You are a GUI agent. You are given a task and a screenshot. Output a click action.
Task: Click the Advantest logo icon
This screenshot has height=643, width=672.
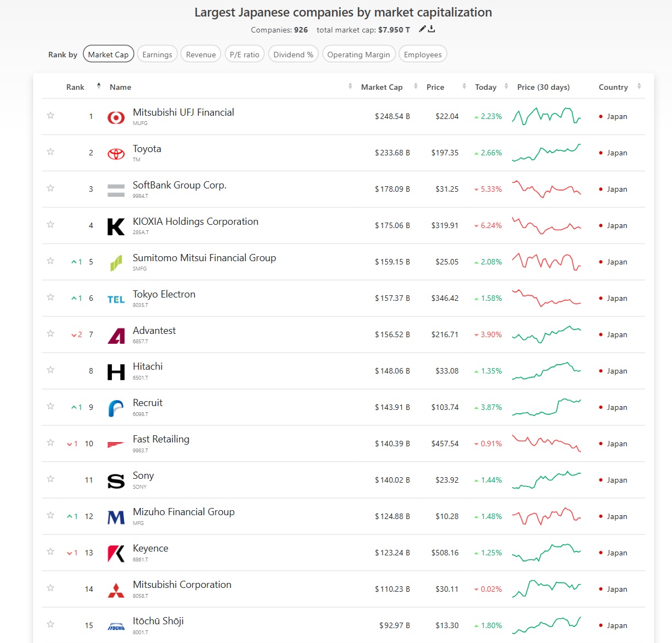116,336
